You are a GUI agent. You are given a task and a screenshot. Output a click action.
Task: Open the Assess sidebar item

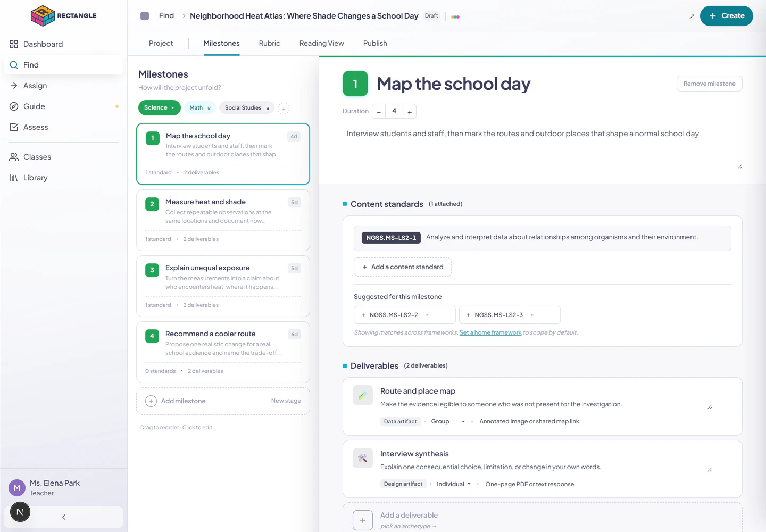(63, 127)
